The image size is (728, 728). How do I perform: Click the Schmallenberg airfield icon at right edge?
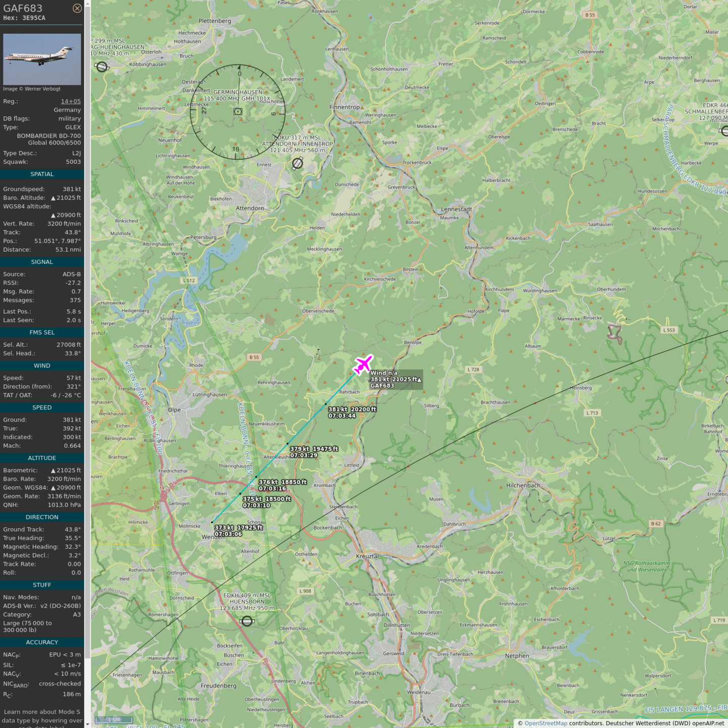(724, 131)
